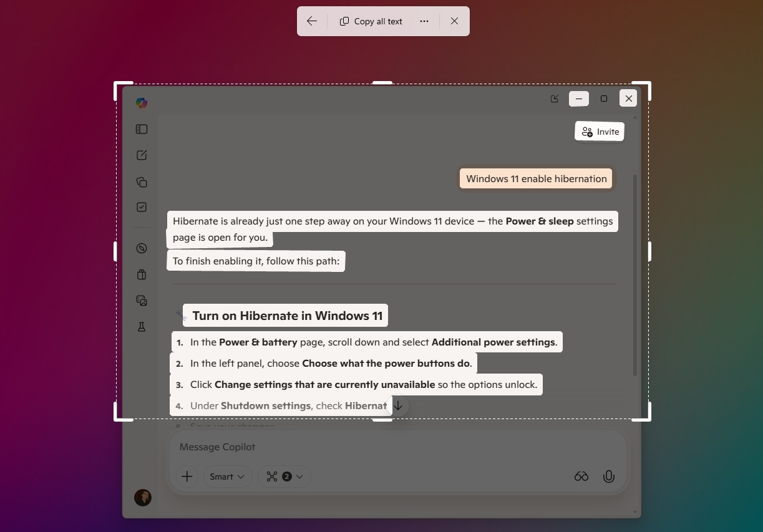Open Copilot Labs flask icon
Image resolution: width=763 pixels, height=532 pixels.
(141, 327)
